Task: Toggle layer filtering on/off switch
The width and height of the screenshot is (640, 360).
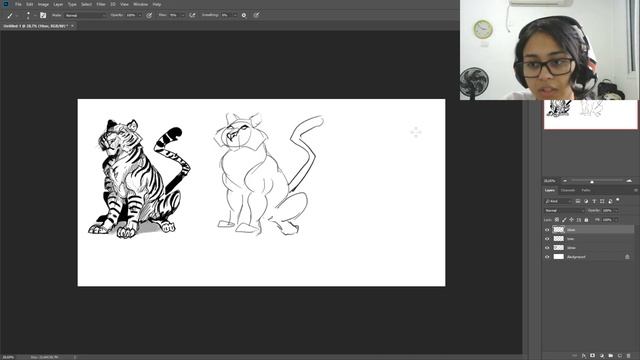Action: click(618, 200)
